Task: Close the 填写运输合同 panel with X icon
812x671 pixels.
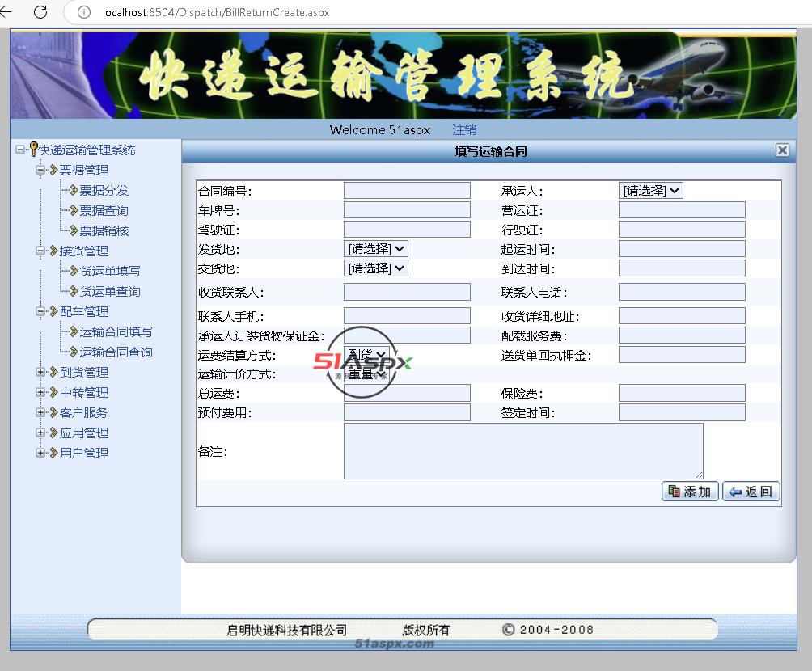Action: point(782,150)
